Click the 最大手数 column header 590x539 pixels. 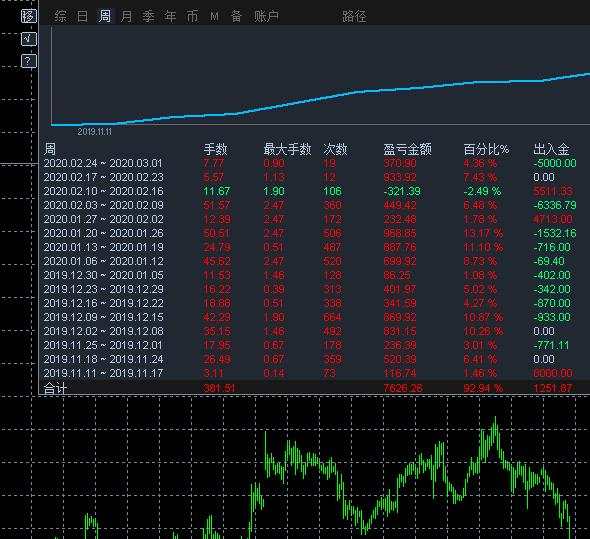(287, 149)
